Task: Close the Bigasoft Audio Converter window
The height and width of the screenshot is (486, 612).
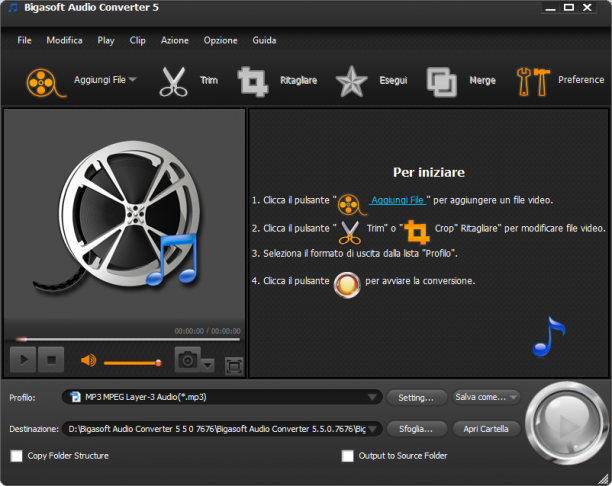Action: click(587, 7)
